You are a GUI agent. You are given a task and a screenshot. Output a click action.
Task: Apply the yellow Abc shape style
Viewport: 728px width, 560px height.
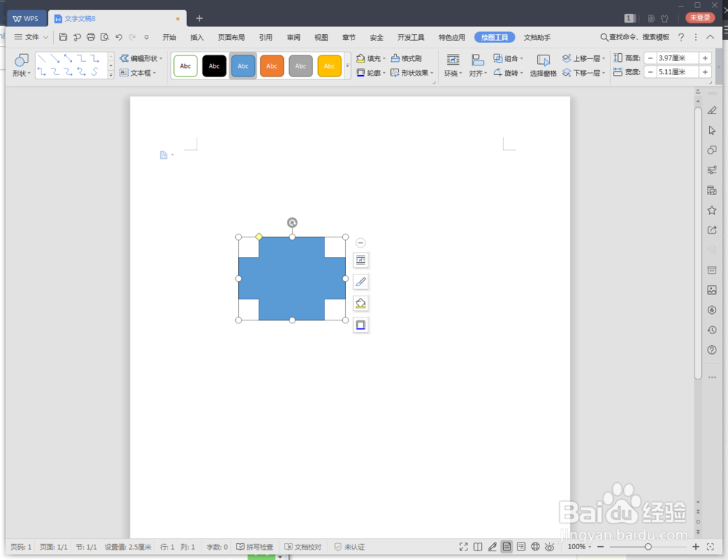329,66
